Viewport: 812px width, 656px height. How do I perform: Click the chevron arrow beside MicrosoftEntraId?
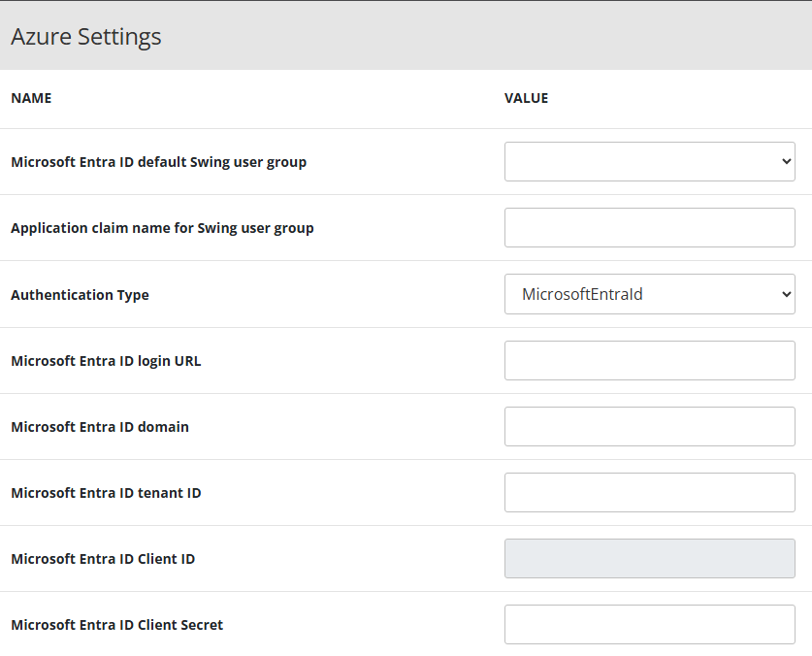coord(786,294)
